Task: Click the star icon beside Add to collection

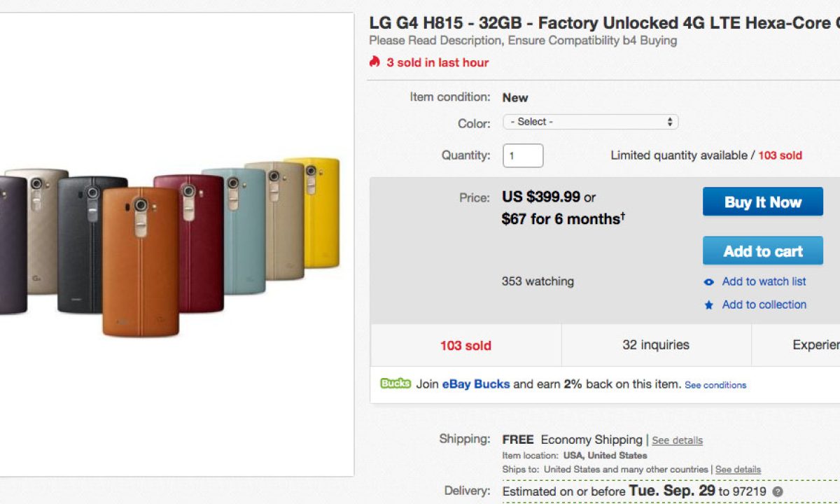Action: click(x=709, y=305)
